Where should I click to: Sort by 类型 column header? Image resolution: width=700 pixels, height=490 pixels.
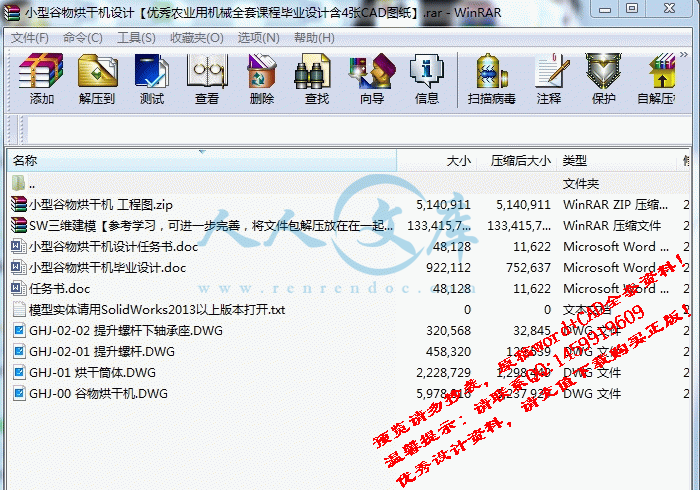[x=617, y=160]
